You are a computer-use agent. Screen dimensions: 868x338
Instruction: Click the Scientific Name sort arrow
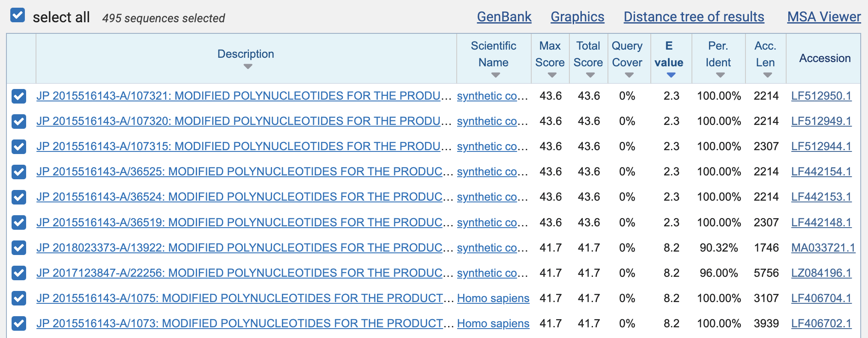click(x=496, y=75)
